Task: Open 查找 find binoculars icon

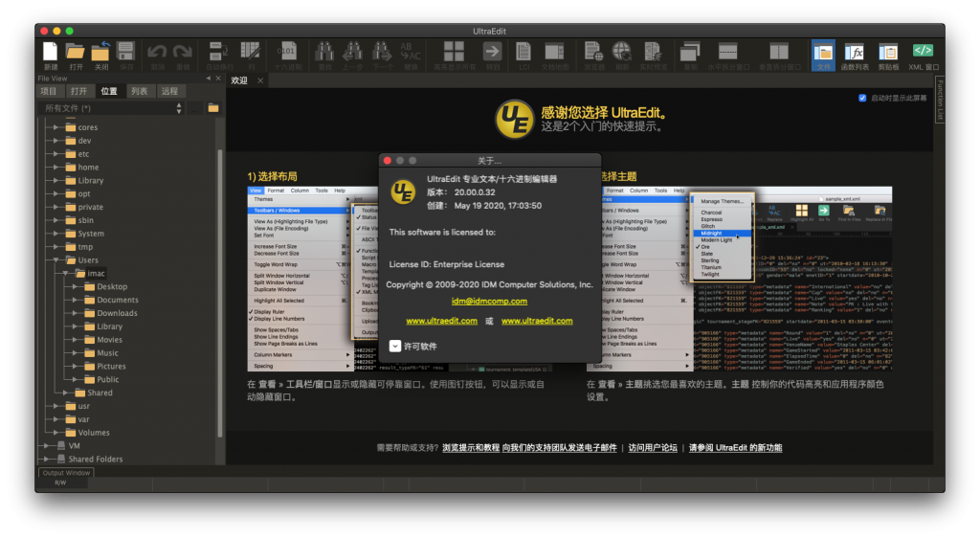Action: point(324,52)
